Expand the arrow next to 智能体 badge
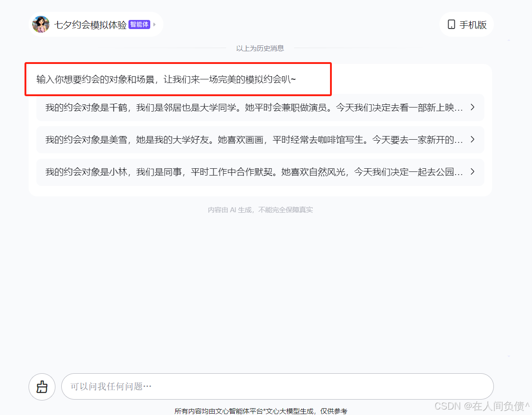532x415 pixels. tap(154, 24)
